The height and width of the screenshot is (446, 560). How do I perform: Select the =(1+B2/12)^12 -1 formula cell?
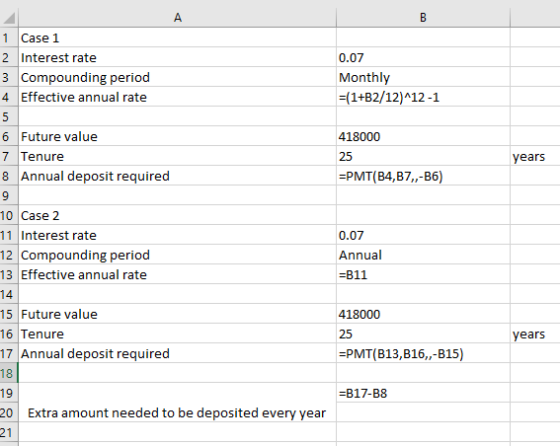click(423, 97)
